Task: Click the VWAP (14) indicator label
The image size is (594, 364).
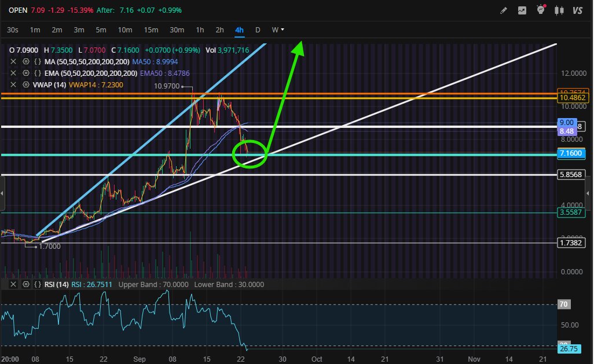Action: (x=49, y=85)
